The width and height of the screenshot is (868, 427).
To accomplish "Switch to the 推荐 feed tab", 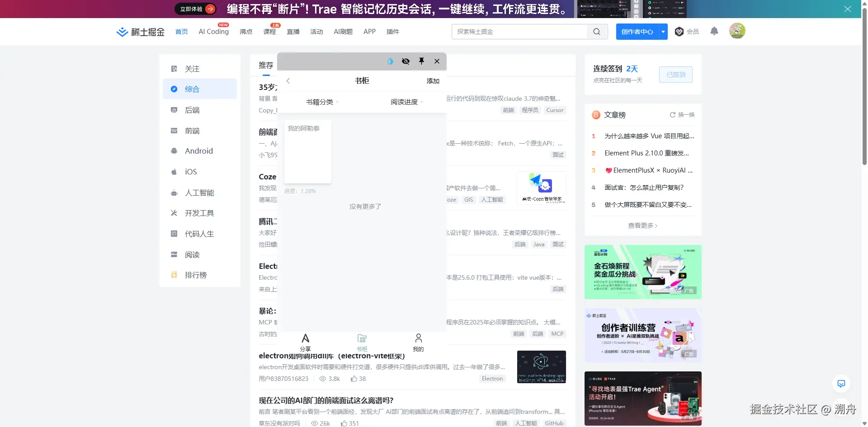I will [x=266, y=66].
